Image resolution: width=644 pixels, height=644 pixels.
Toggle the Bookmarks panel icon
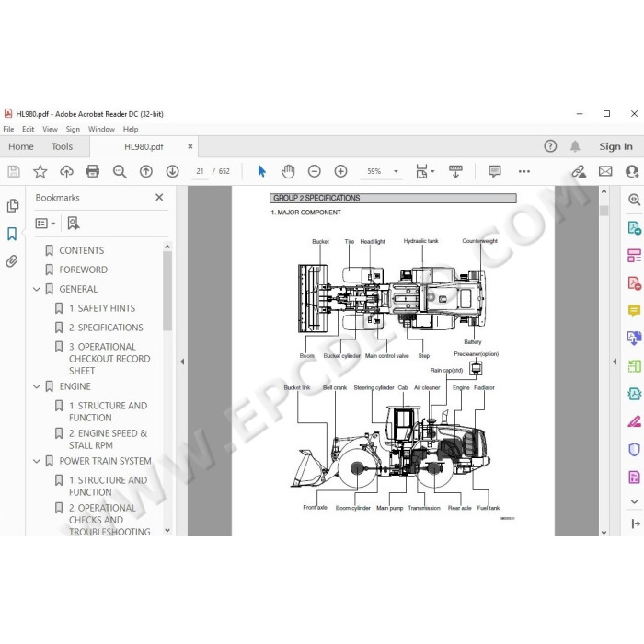[12, 234]
